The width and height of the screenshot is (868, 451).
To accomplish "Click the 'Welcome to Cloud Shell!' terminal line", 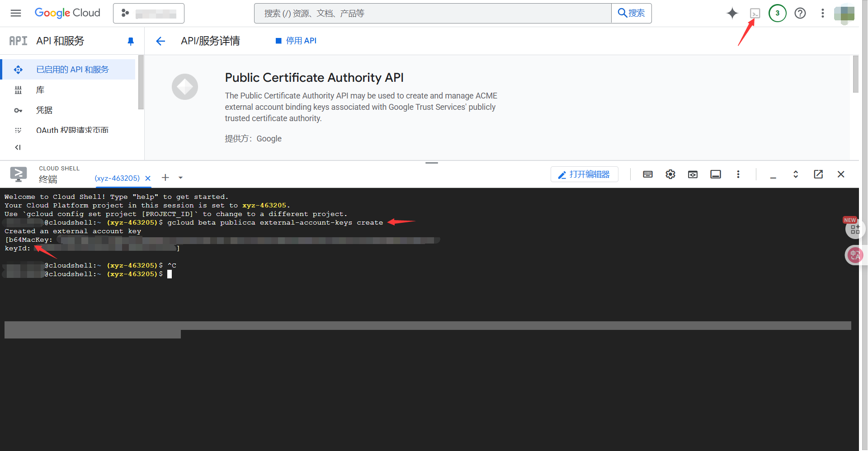I will pyautogui.click(x=116, y=197).
